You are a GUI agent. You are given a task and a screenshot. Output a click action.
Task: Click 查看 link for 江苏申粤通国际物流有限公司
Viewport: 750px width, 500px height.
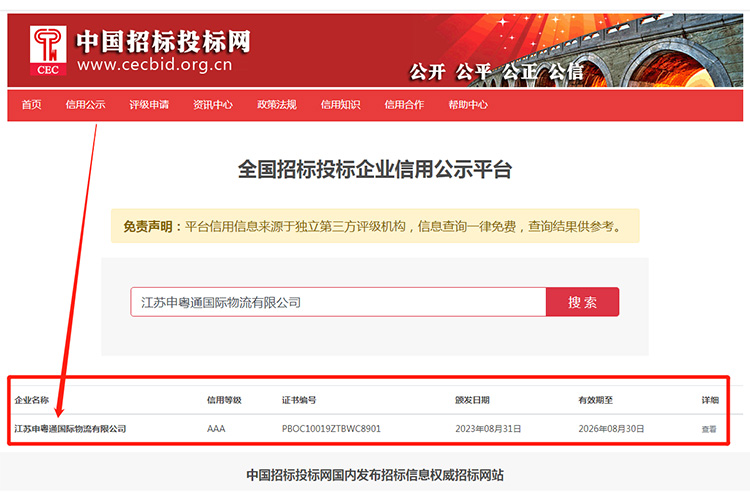(x=709, y=429)
